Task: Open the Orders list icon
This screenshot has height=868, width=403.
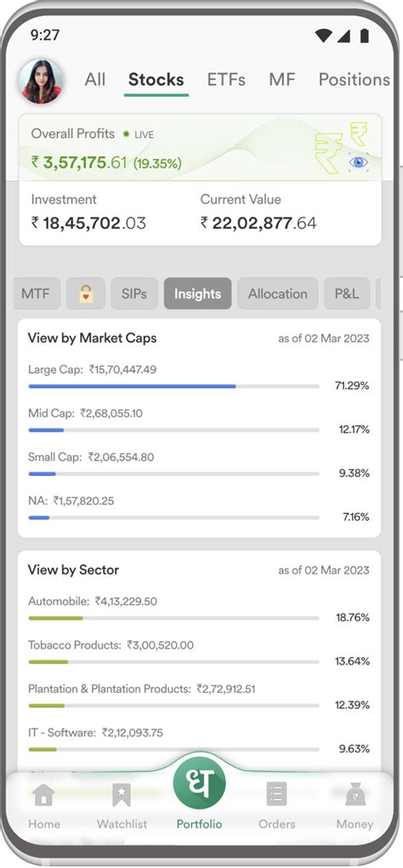Action: 276,794
